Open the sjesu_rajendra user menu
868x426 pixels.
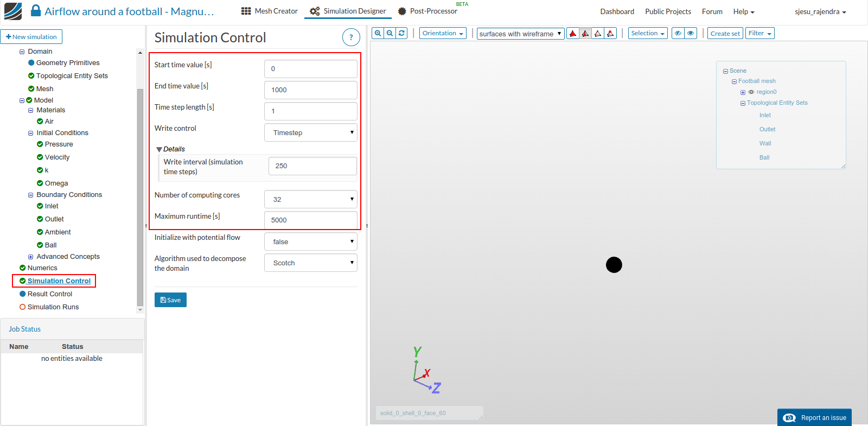[x=820, y=11]
